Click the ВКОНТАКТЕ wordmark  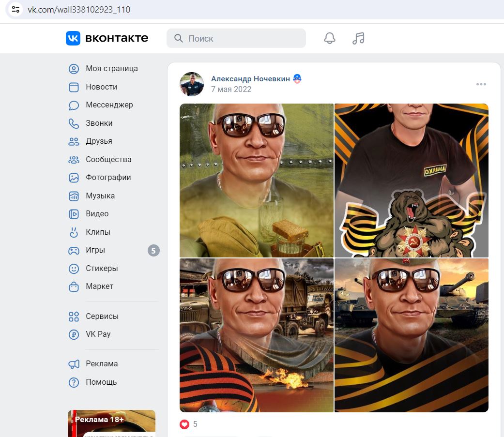tap(117, 38)
